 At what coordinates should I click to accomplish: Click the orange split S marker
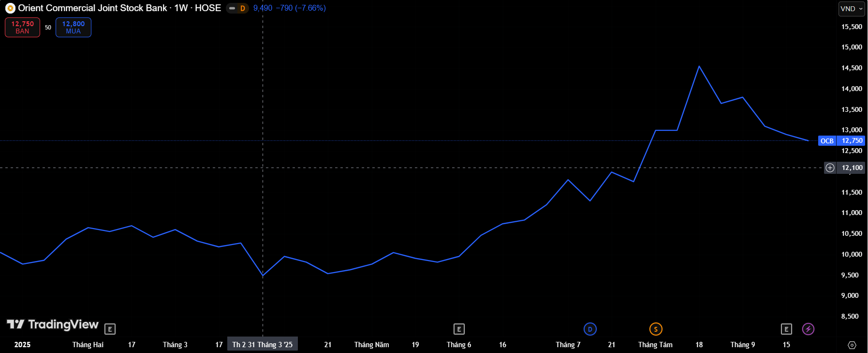click(656, 329)
